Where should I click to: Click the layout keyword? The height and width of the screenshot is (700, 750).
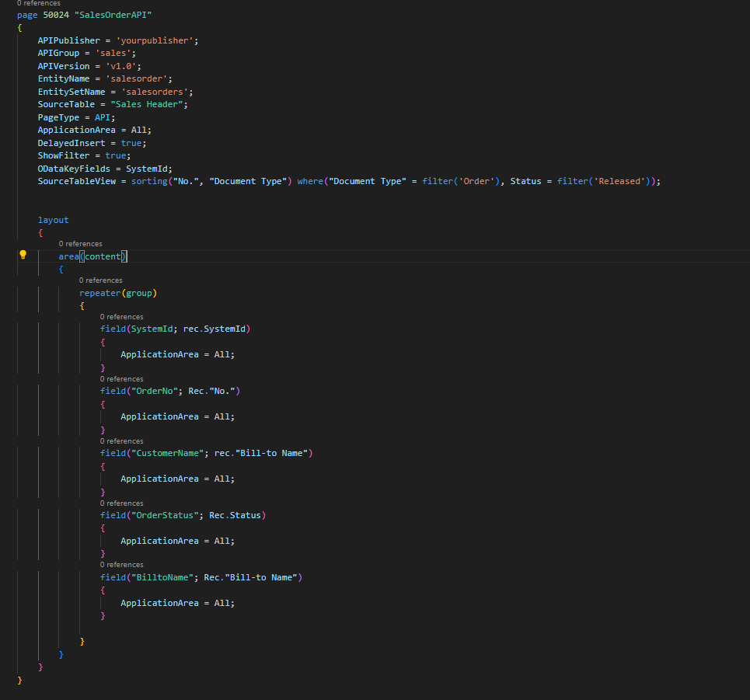point(53,220)
